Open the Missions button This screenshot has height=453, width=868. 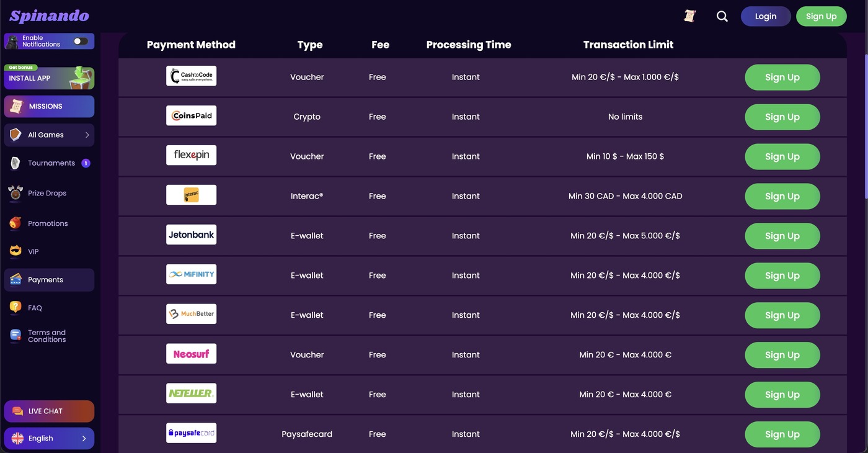(49, 106)
